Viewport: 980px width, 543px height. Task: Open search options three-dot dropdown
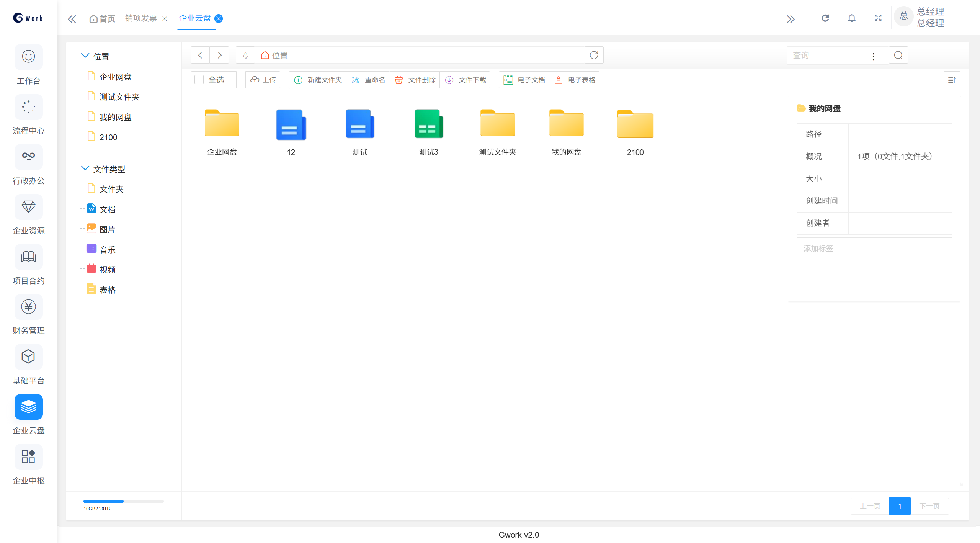tap(873, 56)
